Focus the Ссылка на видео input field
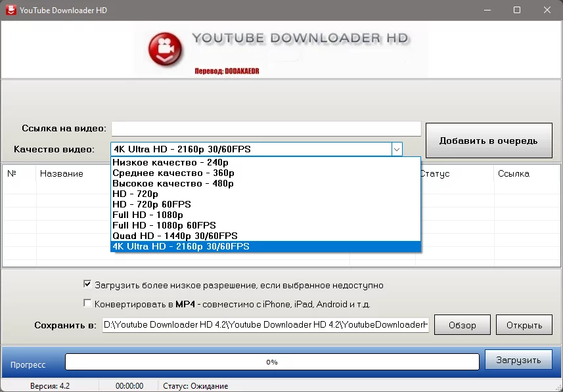The width and height of the screenshot is (563, 392). click(x=266, y=129)
